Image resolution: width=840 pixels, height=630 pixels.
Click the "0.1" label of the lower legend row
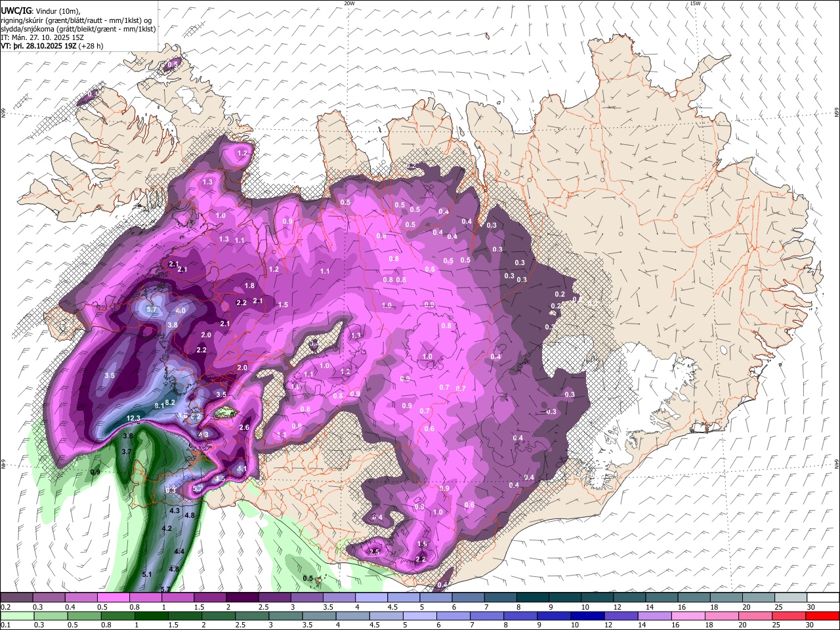click(x=5, y=625)
